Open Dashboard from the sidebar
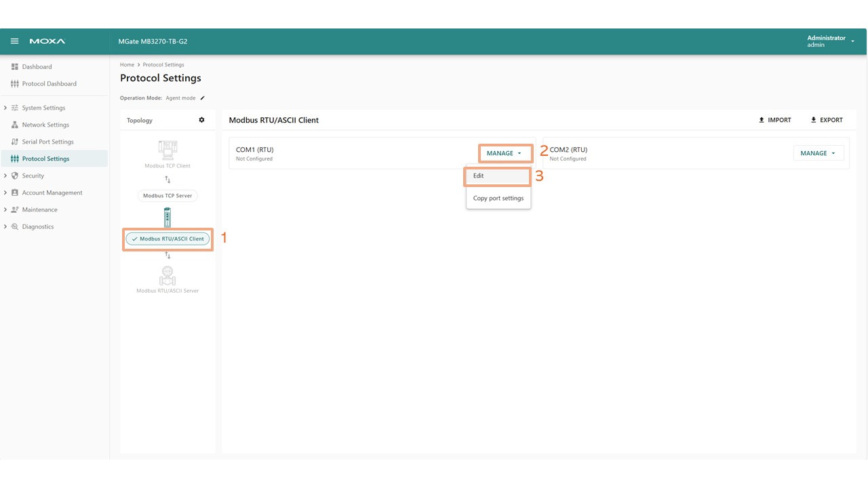This screenshot has width=868, height=488. (37, 66)
